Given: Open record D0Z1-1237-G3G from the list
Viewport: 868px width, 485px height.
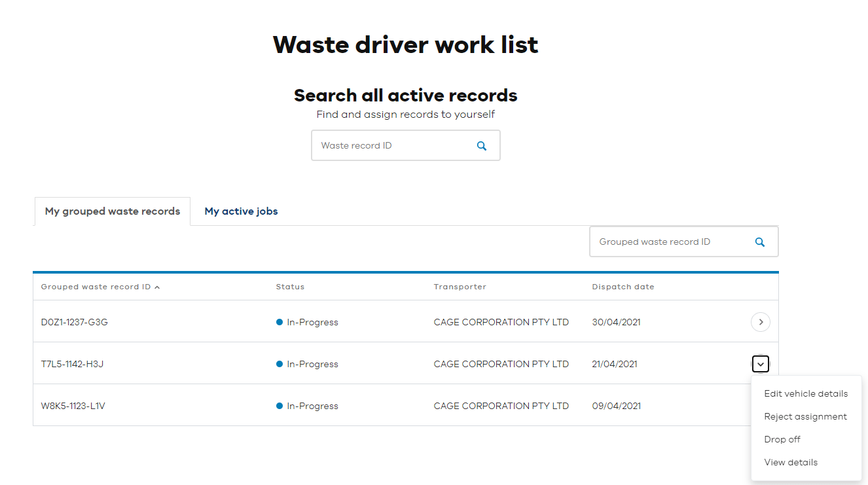Looking at the screenshot, I should pos(75,322).
